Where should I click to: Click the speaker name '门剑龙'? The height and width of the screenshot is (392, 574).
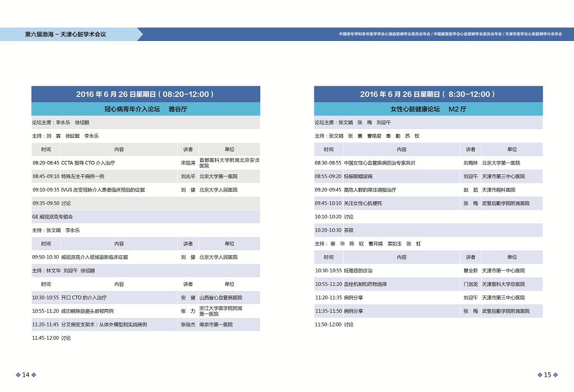[x=471, y=284]
